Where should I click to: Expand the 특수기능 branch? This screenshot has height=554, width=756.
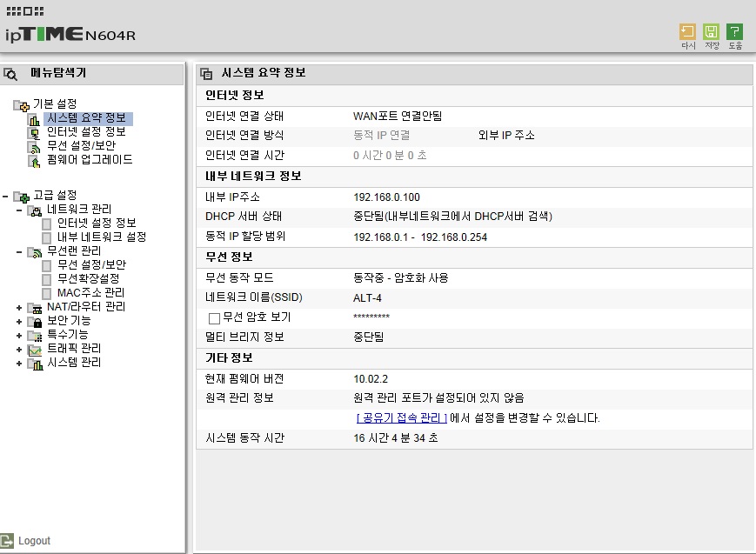19,336
